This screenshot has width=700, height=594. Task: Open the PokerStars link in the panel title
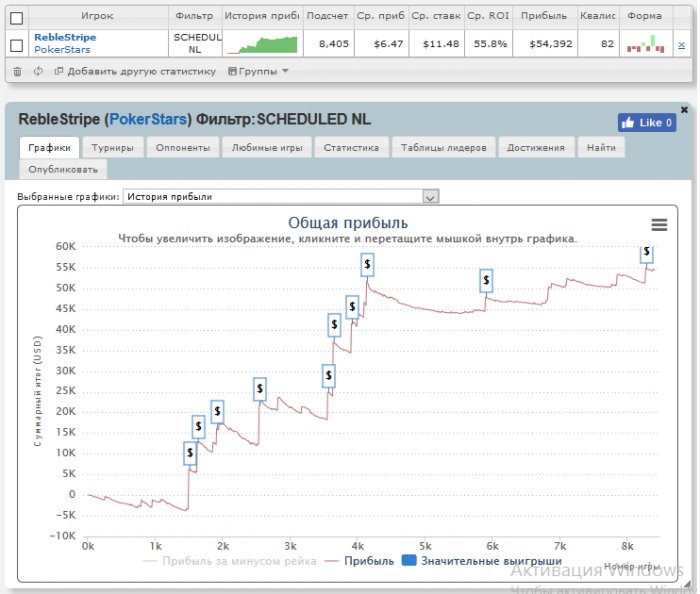tap(148, 119)
